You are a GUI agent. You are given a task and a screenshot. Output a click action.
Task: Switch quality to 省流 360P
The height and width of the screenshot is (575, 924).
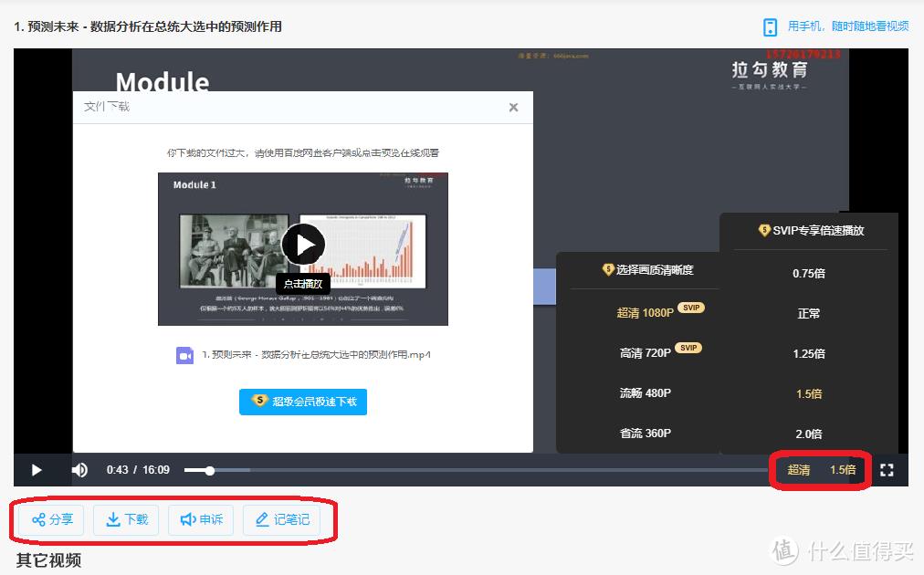point(645,433)
